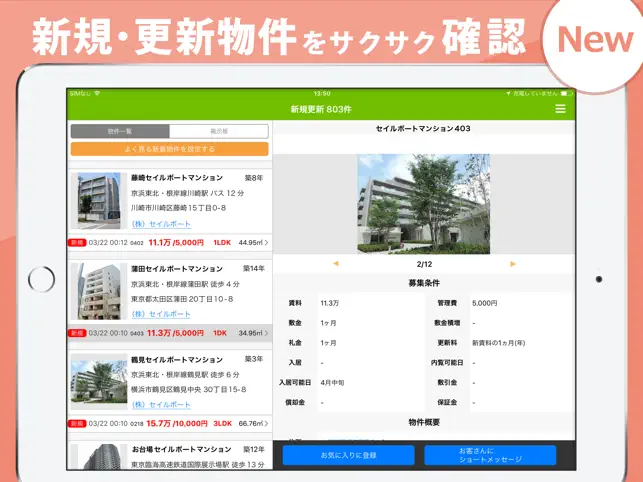The width and height of the screenshot is (643, 482).
Task: Click the 1DK layout label
Action: tap(220, 333)
